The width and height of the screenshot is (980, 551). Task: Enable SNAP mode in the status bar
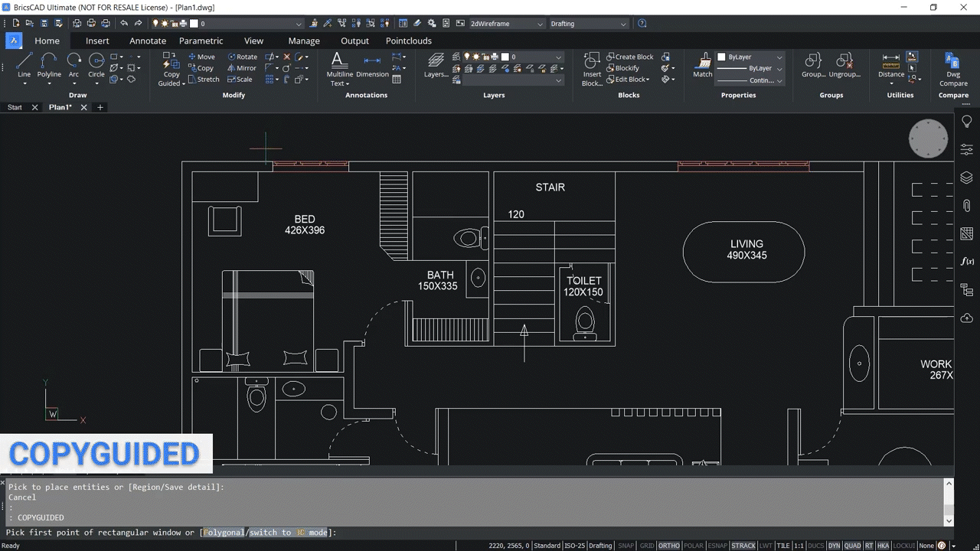[x=626, y=546]
